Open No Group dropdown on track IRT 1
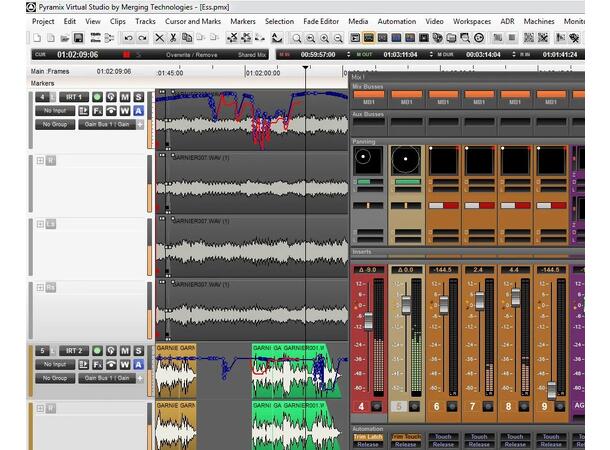The height and width of the screenshot is (450, 610). click(x=55, y=124)
